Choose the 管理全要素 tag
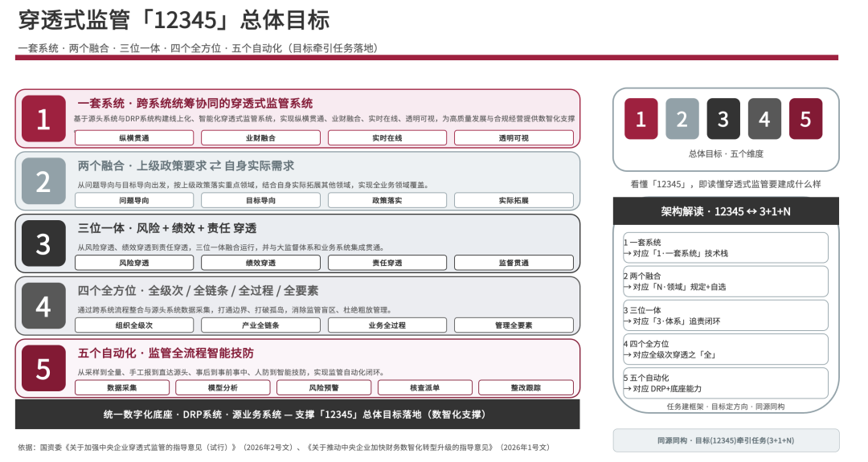The width and height of the screenshot is (868, 462). [514, 325]
